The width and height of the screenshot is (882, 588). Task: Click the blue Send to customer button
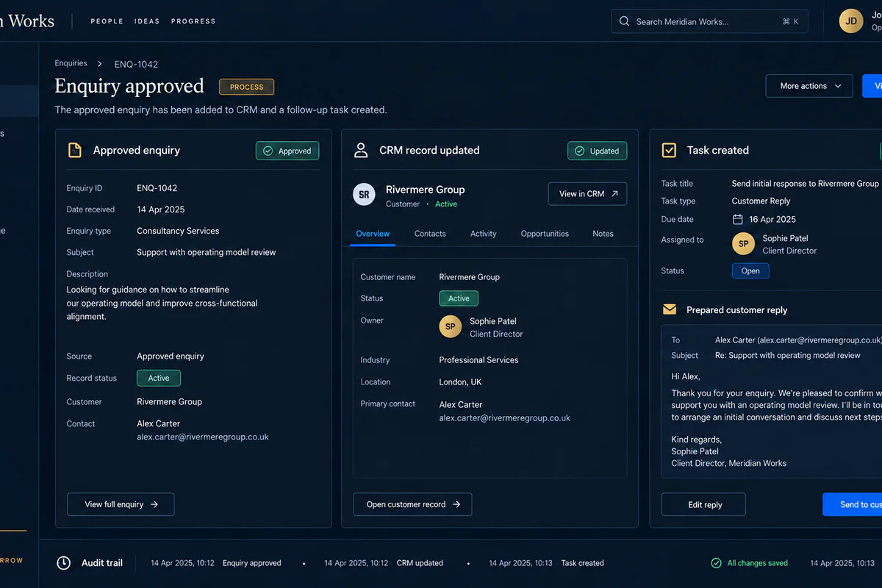(852, 504)
